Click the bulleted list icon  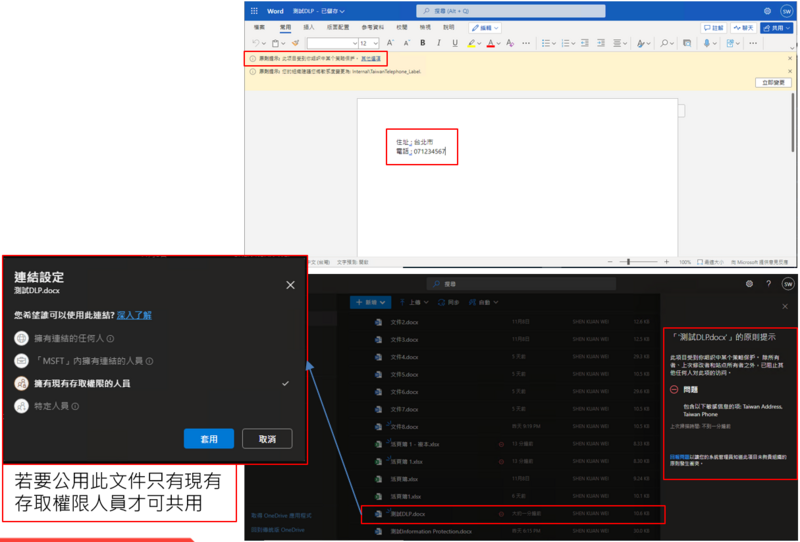point(546,43)
